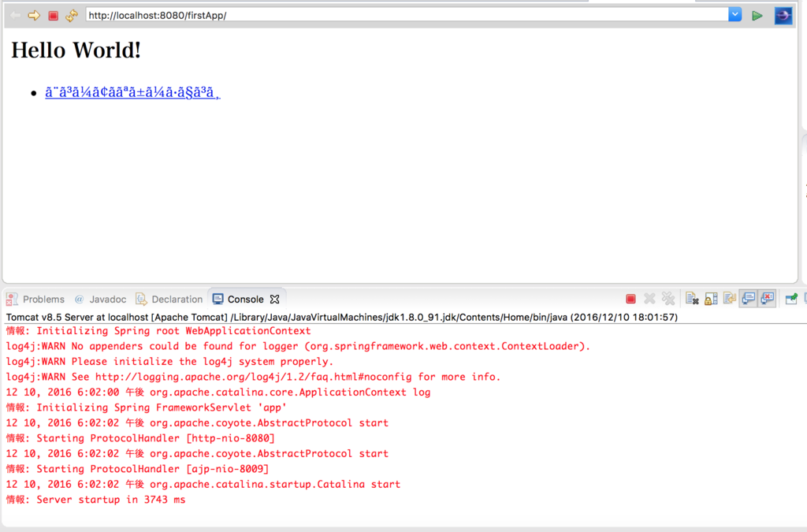Screen dimensions: 807x532
Task: Click 'Server startup in 3743 ms' line
Action: (x=95, y=500)
